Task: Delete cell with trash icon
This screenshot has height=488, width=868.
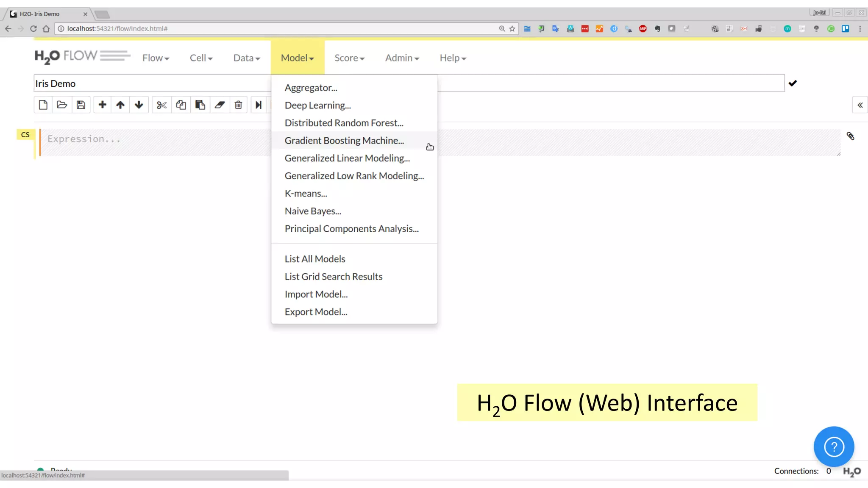Action: point(238,105)
